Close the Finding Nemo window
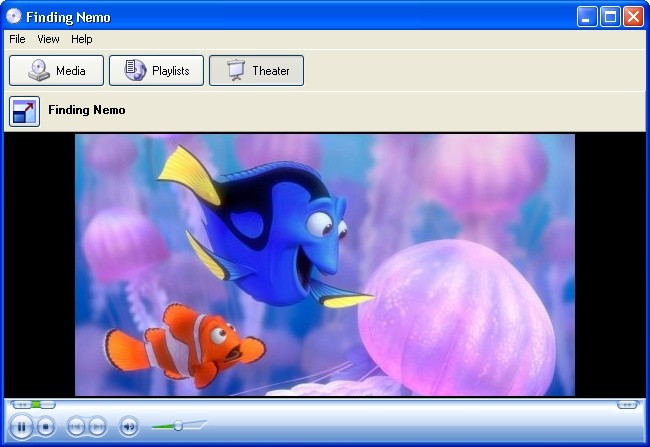This screenshot has height=447, width=650. pos(633,17)
